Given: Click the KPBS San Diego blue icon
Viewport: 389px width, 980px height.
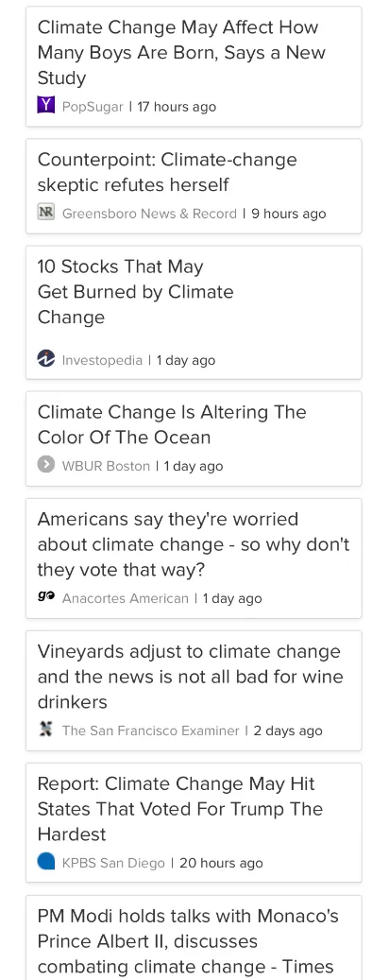Looking at the screenshot, I should (46, 861).
